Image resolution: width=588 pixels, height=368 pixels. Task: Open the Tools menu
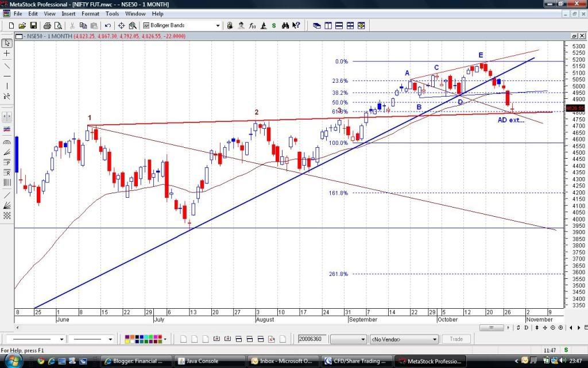[x=112, y=13]
